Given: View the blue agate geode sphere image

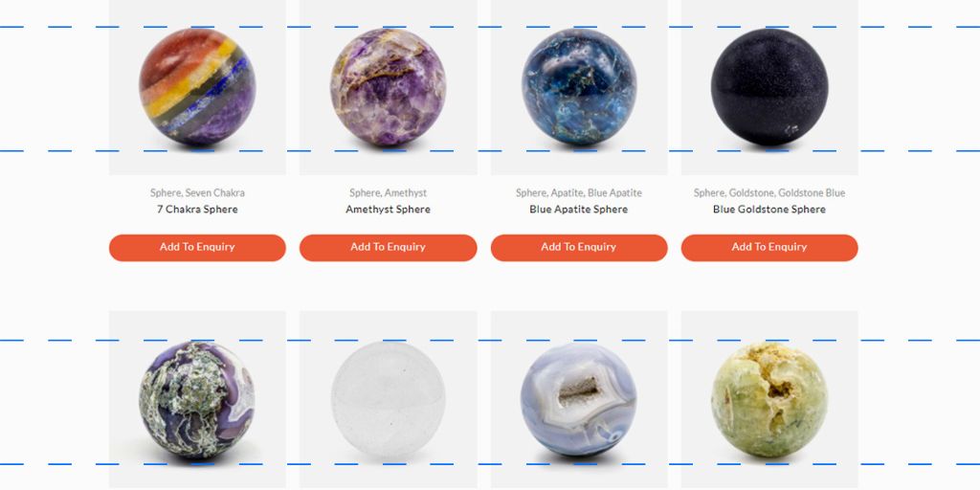Looking at the screenshot, I should tap(579, 400).
